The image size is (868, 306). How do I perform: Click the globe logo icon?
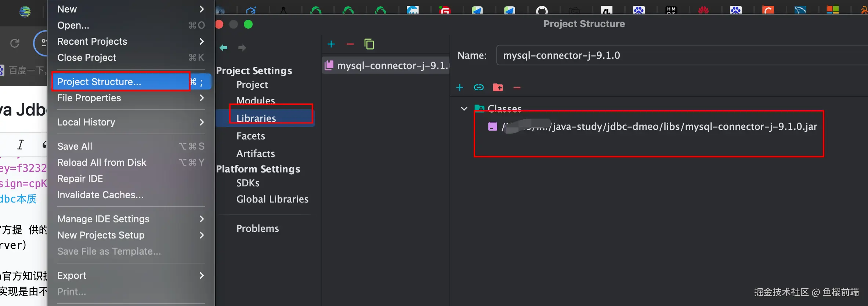point(25,12)
